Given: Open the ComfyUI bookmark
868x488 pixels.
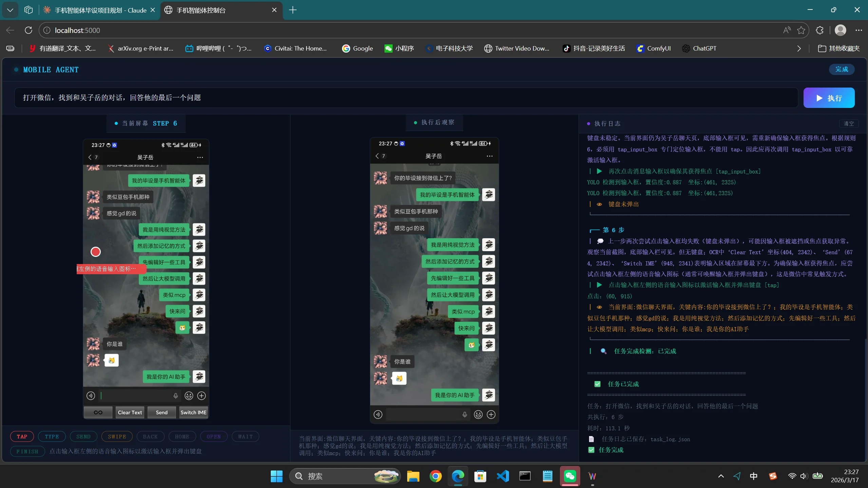Looking at the screenshot, I should 654,49.
